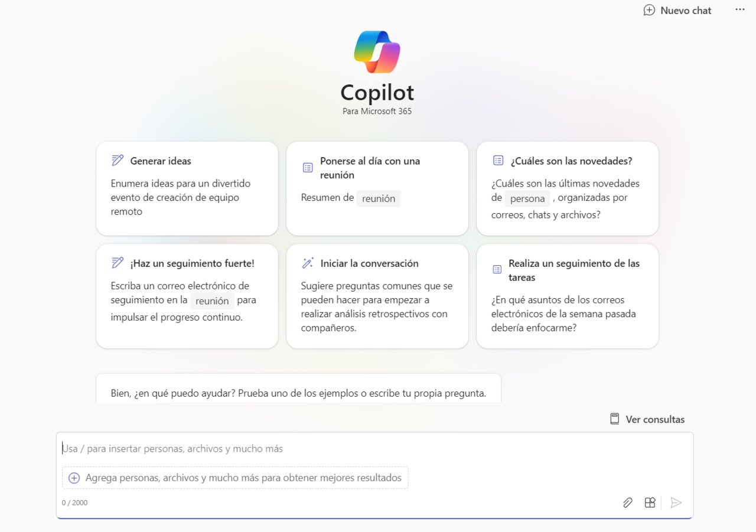Screen dimensions: 756x532
Task: Open the more options ellipsis menu
Action: [739, 9]
